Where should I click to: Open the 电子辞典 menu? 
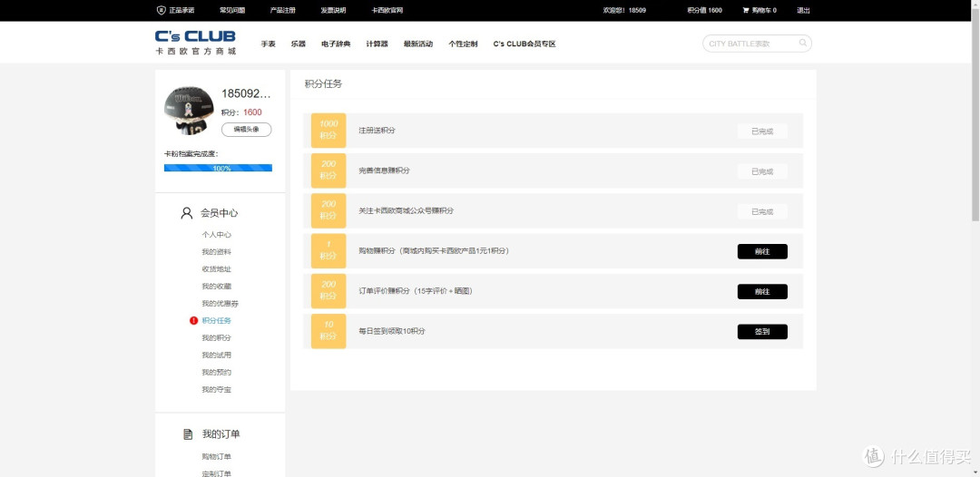pyautogui.click(x=336, y=44)
